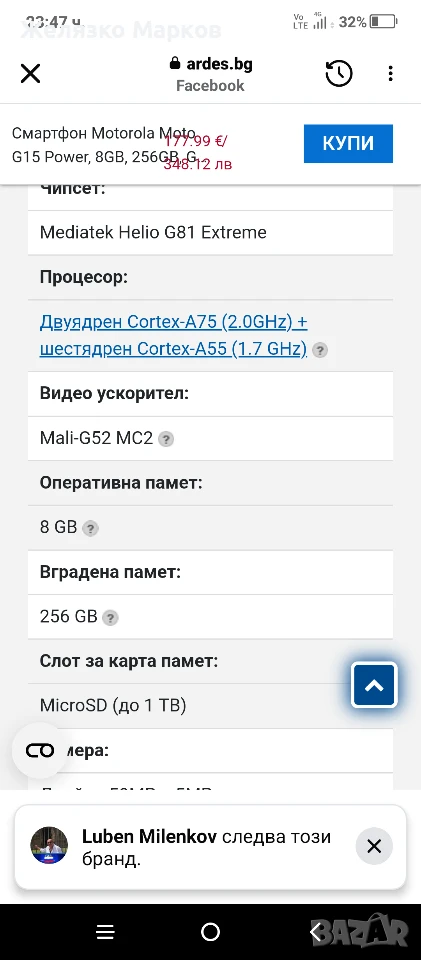Close the in-app browser with X icon
This screenshot has width=421, height=960.
pyautogui.click(x=30, y=74)
